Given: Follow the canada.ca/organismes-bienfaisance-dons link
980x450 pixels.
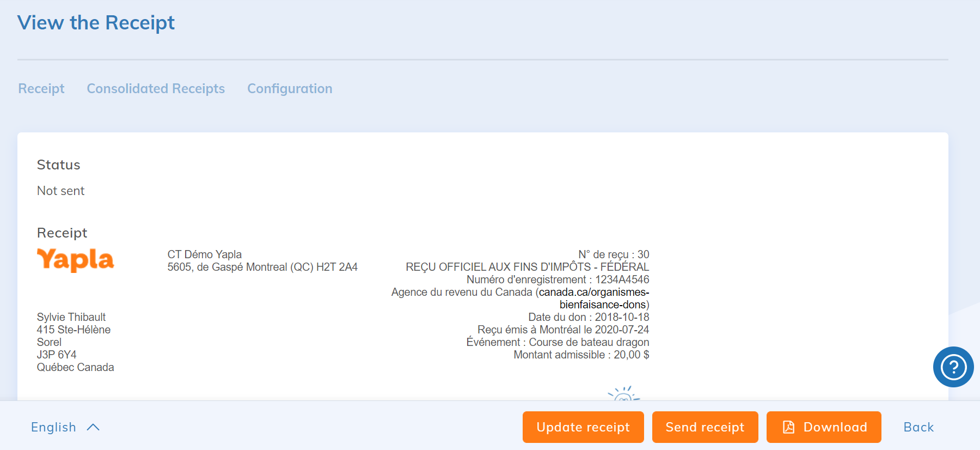Looking at the screenshot, I should click(x=593, y=293).
